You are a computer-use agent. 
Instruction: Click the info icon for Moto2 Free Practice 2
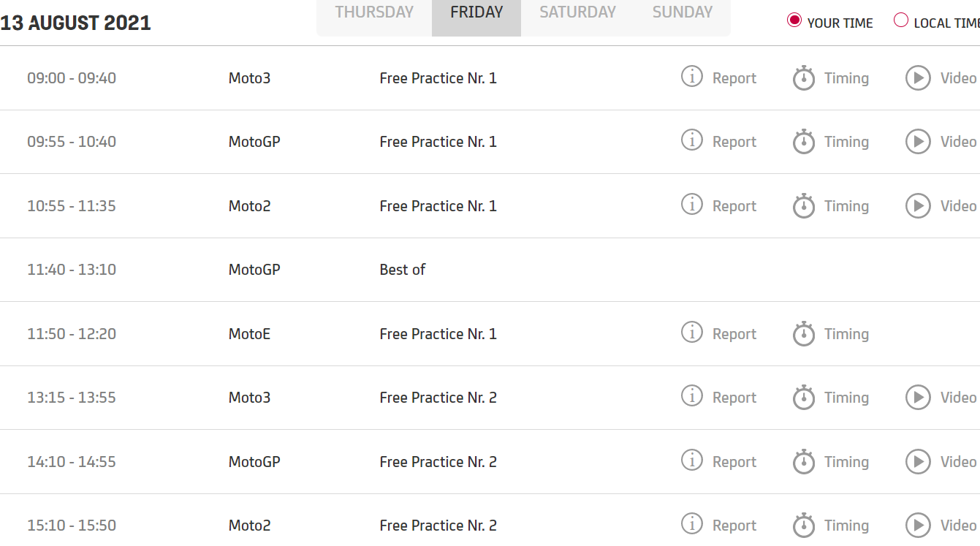[x=691, y=523]
